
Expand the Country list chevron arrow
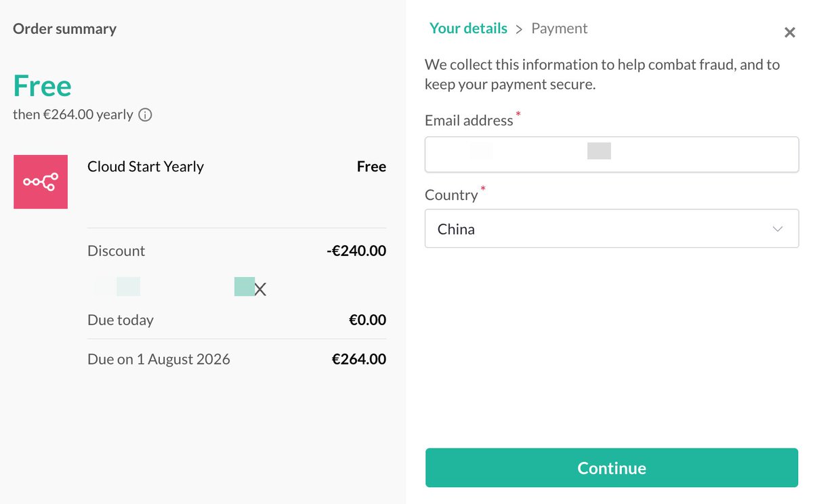[x=777, y=229]
